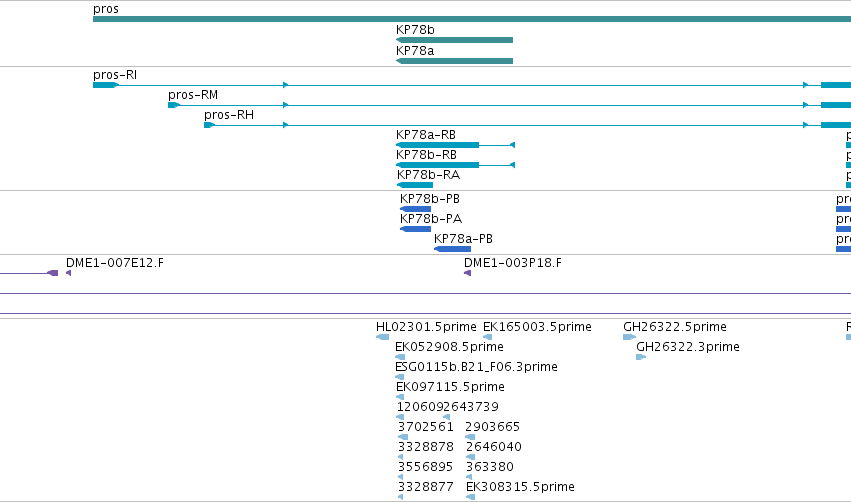Click the 2646040 label text
Viewport: 851px width, 502px height.
[494, 447]
